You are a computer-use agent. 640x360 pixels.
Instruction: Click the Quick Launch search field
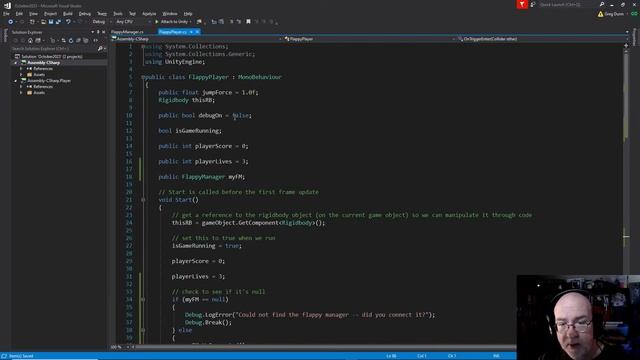[567, 4]
